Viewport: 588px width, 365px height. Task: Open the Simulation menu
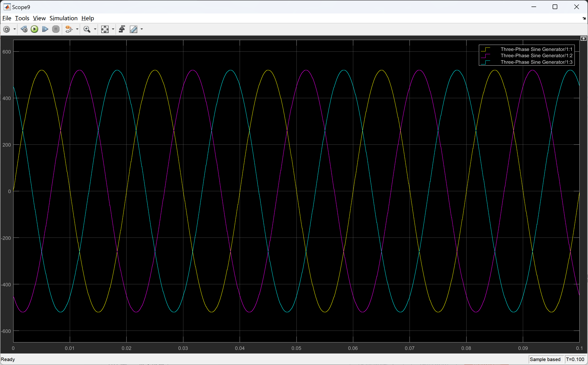click(64, 18)
